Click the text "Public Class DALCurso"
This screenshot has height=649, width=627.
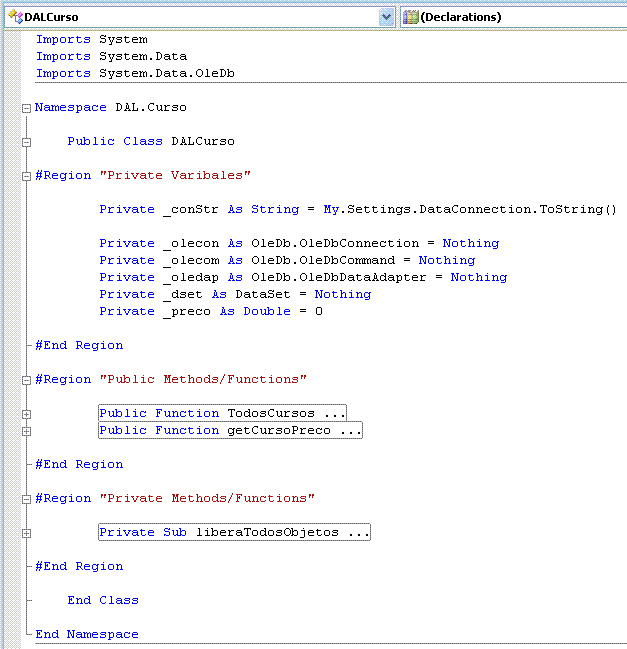point(151,141)
